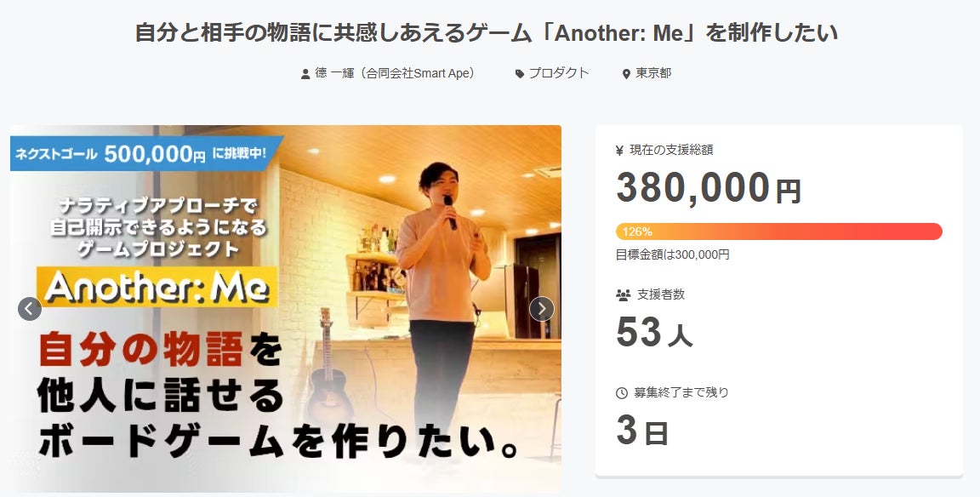Click the tag icon beside プロダクト
Screen dimensions: 980x497
point(520,74)
